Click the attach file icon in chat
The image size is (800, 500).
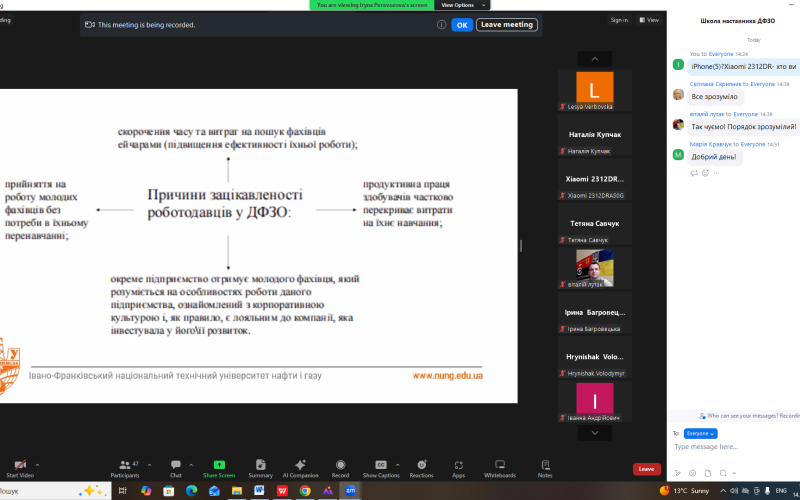coord(708,473)
